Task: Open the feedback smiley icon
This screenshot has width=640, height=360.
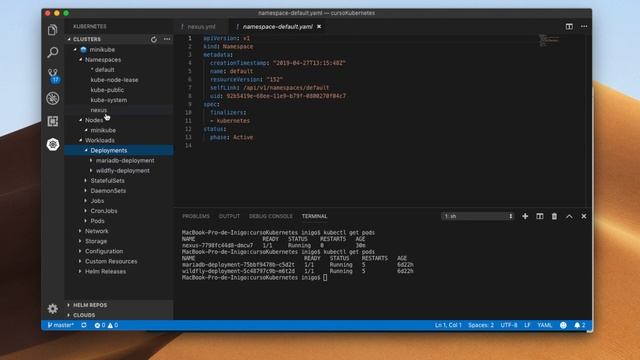Action: [563, 325]
